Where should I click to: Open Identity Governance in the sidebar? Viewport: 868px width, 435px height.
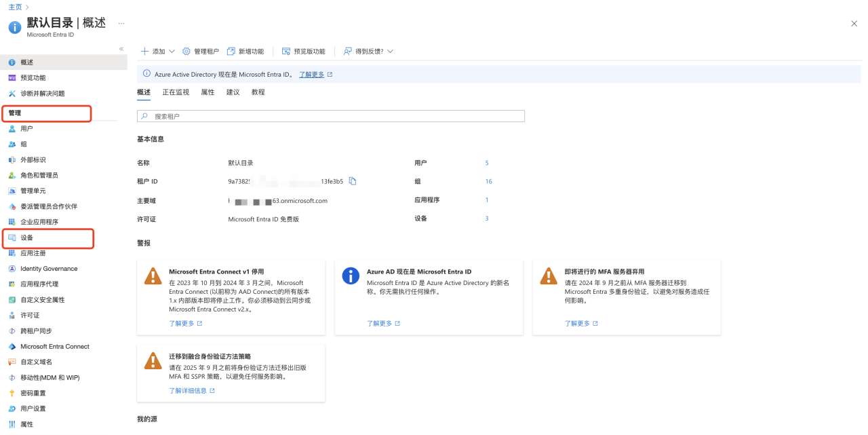pos(48,269)
